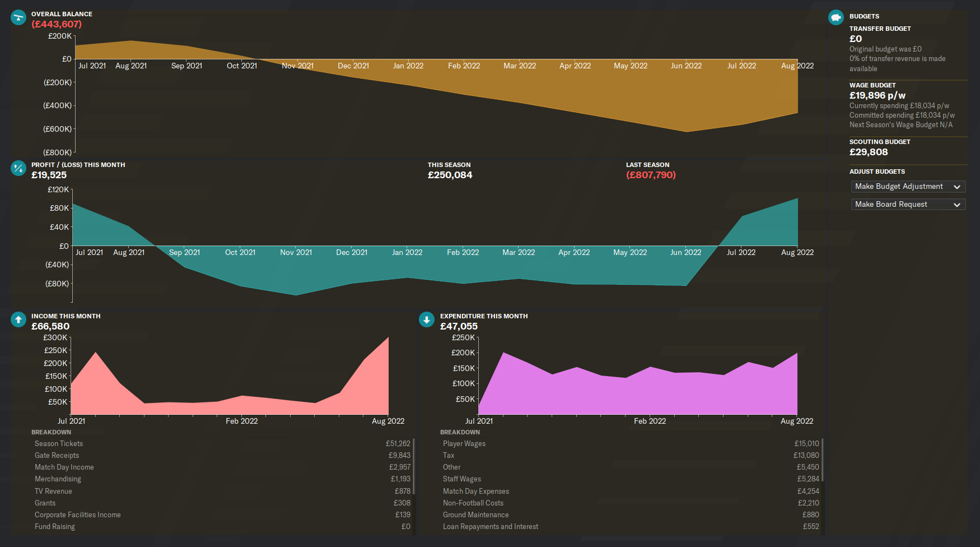
Task: Click the Currently spending £18,034 p/w line
Action: (x=899, y=106)
